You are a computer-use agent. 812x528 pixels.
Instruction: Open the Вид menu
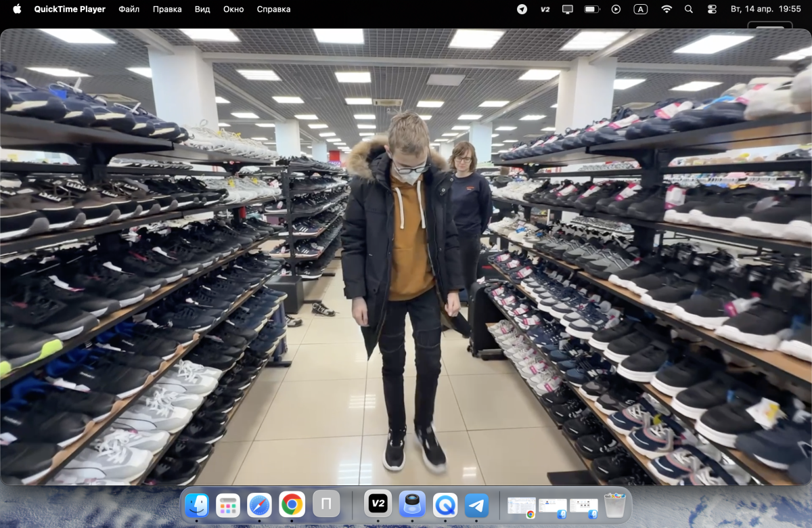coord(202,9)
